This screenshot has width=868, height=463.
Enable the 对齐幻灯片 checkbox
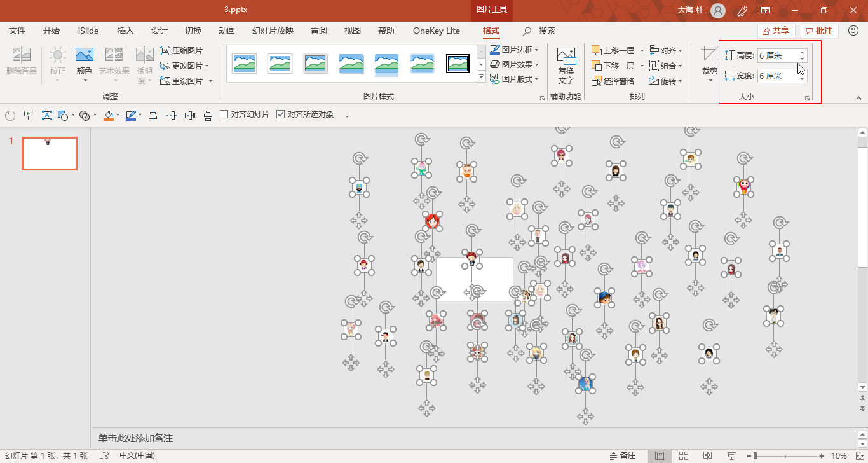(224, 114)
